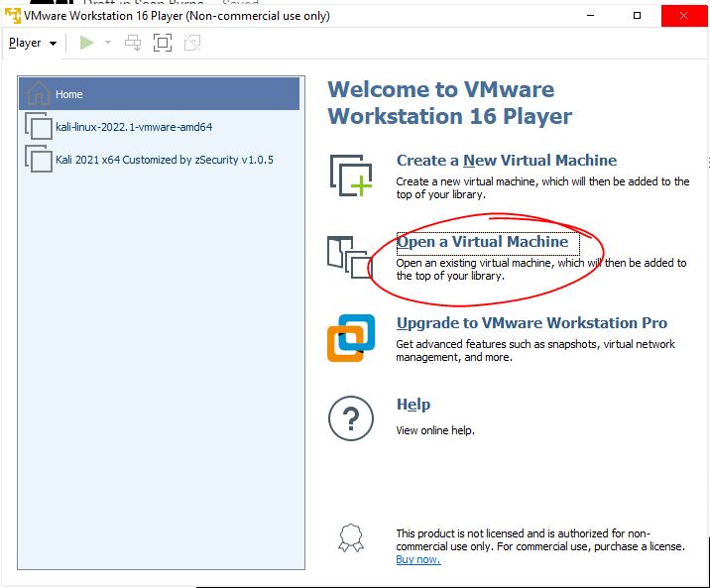Close the VMware Workstation Player window
Viewport: 710px width, 588px height.
pyautogui.click(x=683, y=16)
